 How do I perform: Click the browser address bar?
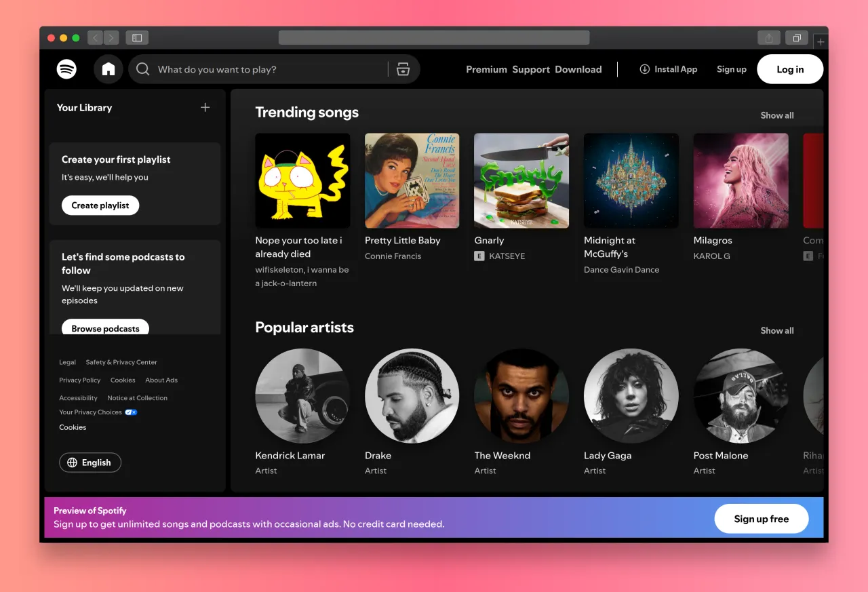pos(434,38)
